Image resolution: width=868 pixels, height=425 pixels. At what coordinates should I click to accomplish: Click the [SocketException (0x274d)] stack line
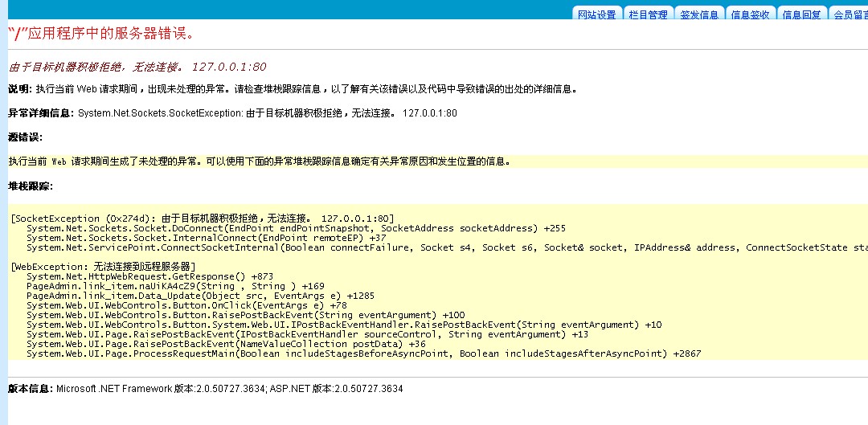click(x=203, y=219)
